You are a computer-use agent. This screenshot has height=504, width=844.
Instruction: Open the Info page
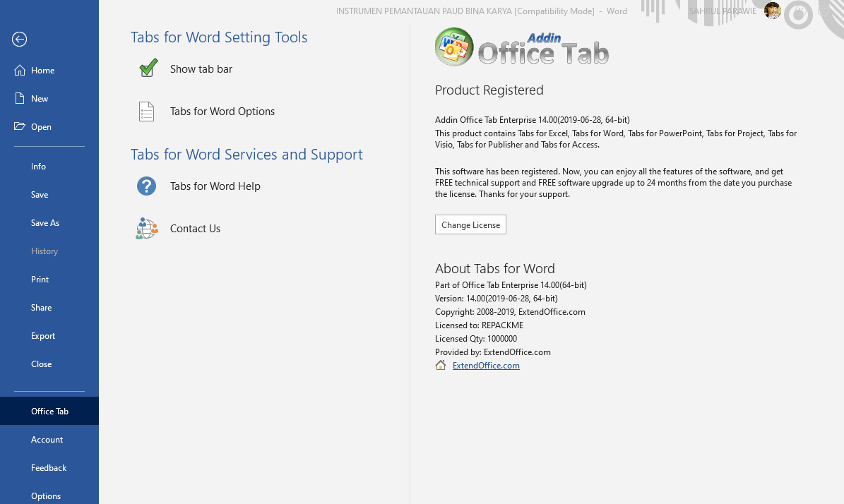tap(49, 166)
